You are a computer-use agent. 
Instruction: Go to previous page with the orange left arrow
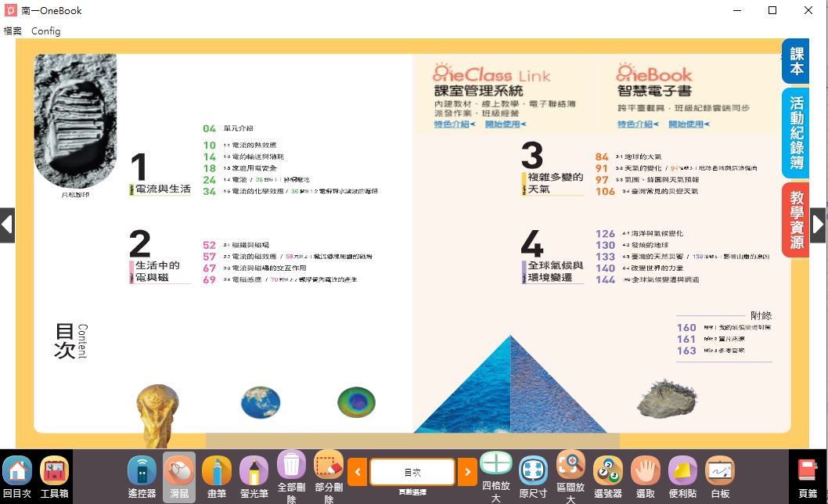(358, 472)
